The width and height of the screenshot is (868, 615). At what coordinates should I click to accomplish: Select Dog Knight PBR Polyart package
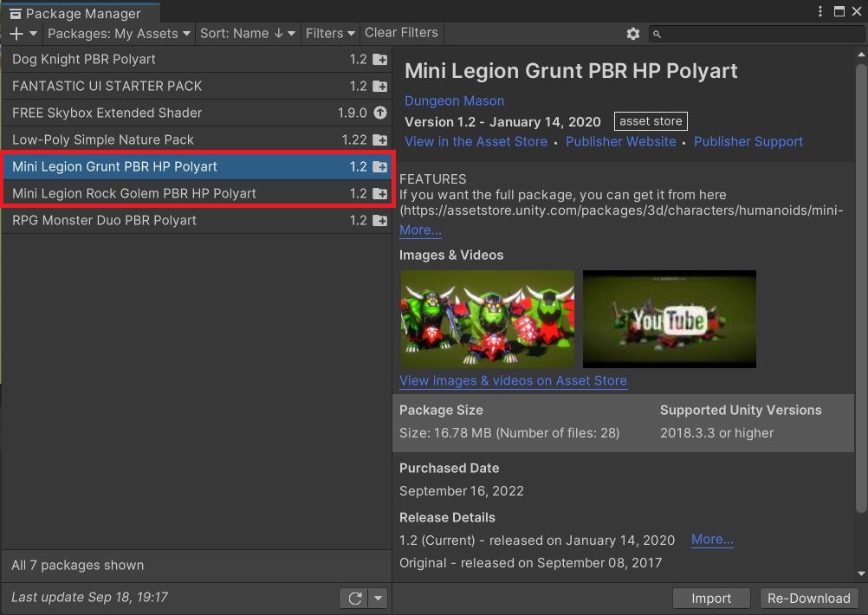[x=197, y=59]
